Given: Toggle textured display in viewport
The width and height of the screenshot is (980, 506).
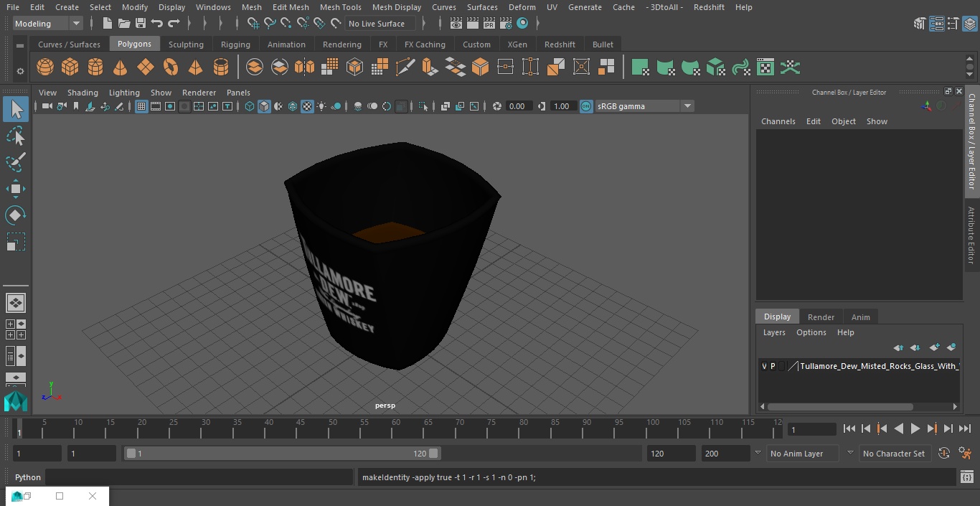Looking at the screenshot, I should tap(307, 106).
